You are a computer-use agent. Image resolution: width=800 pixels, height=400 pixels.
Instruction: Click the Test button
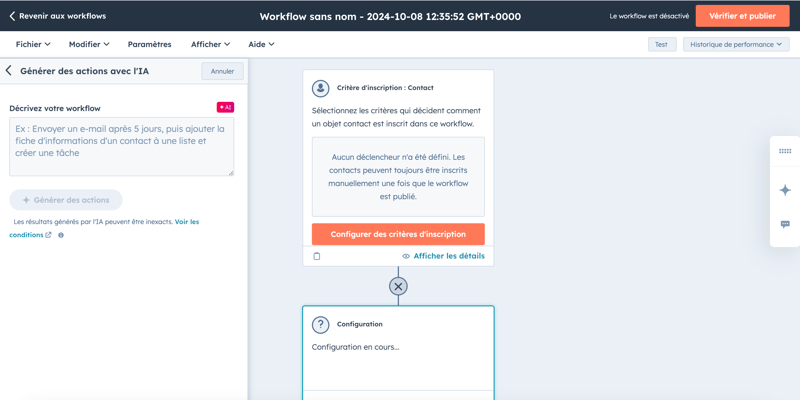(662, 44)
